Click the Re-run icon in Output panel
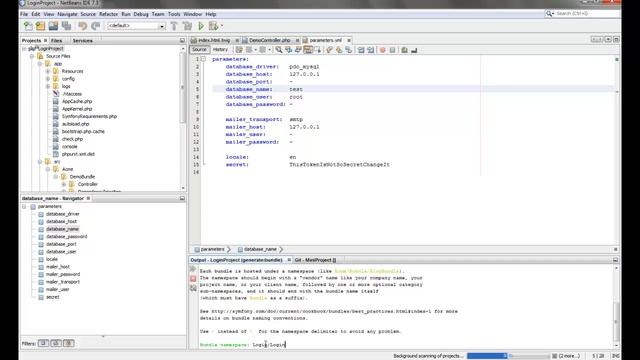 pyautogui.click(x=193, y=269)
